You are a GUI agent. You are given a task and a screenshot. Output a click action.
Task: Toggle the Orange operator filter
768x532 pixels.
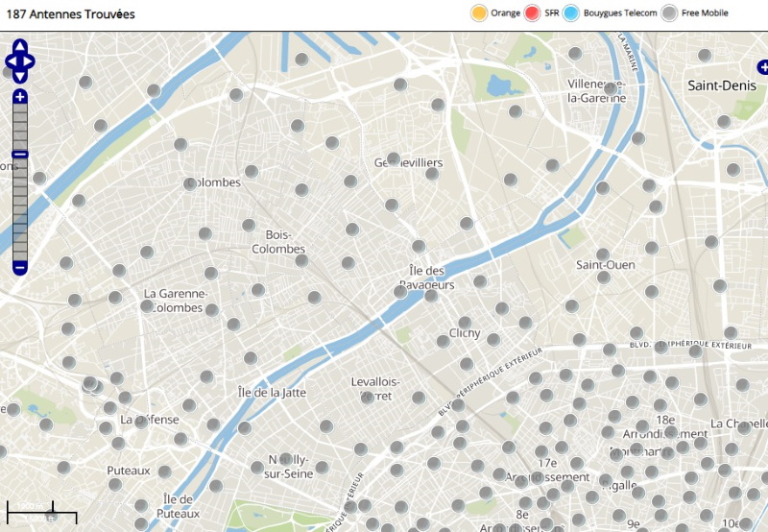point(478,13)
